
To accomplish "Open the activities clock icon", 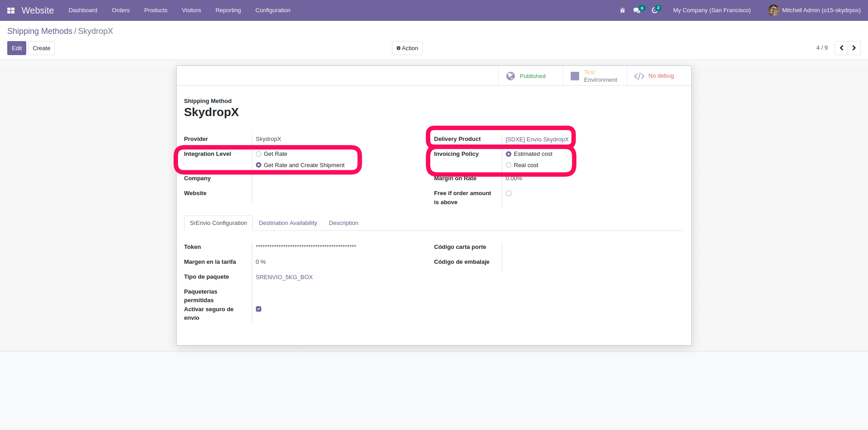I will (x=655, y=10).
